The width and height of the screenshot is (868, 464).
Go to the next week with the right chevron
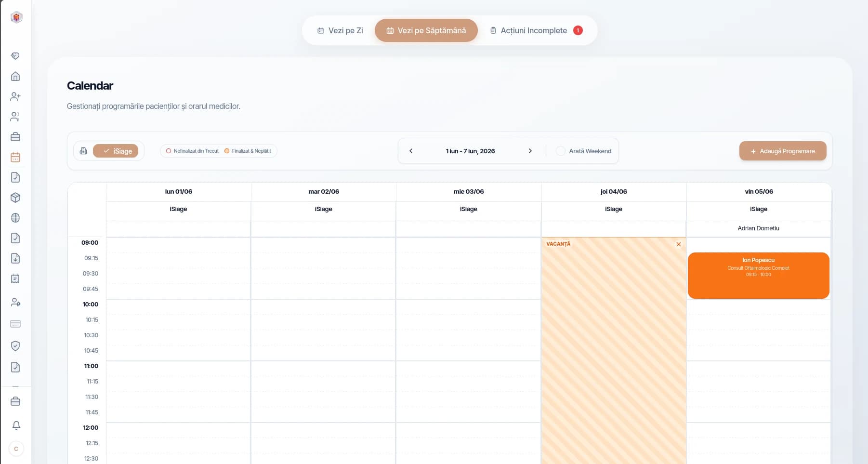pyautogui.click(x=530, y=151)
